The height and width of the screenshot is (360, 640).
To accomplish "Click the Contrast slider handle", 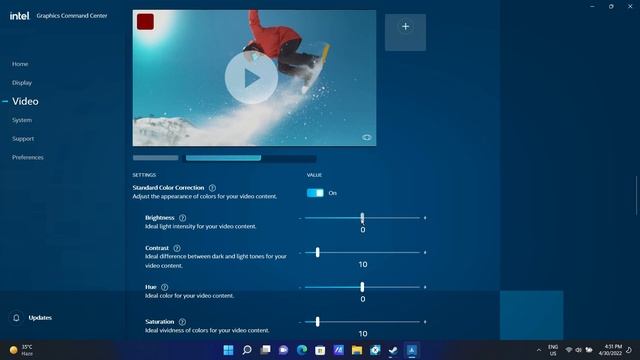I will pyautogui.click(x=318, y=252).
